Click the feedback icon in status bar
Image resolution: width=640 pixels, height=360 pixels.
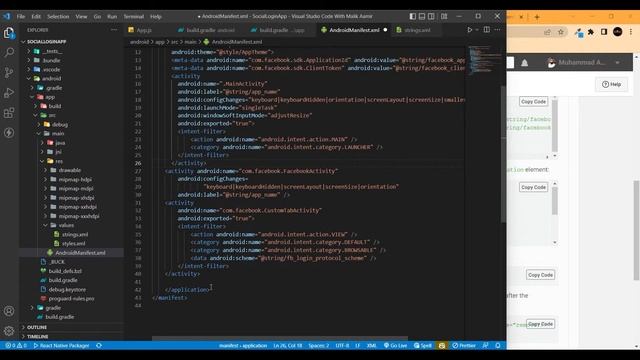tap(485, 346)
